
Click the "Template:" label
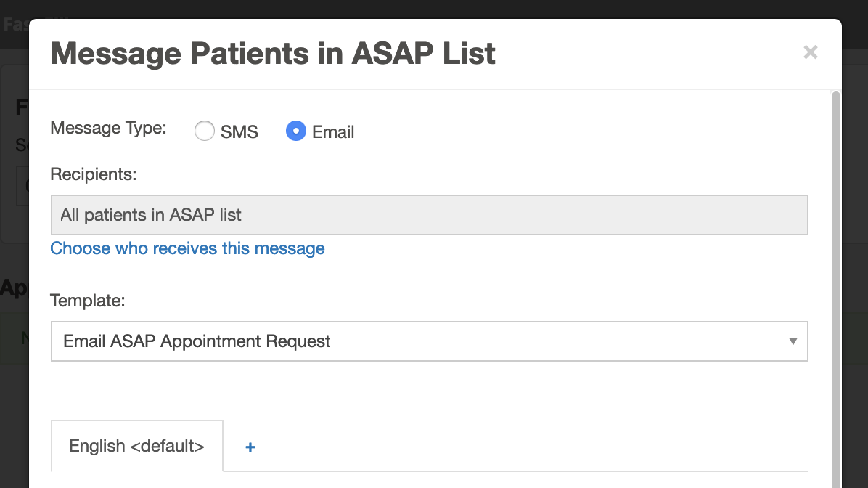(x=88, y=301)
